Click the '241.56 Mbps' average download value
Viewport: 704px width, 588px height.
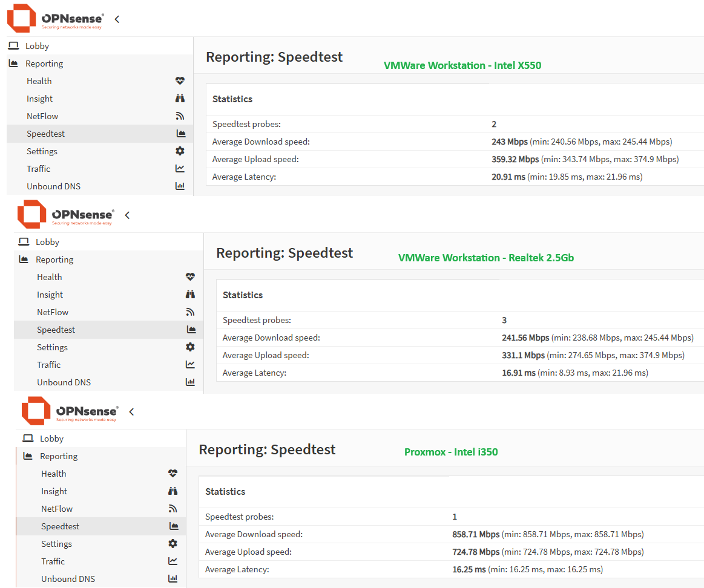525,338
